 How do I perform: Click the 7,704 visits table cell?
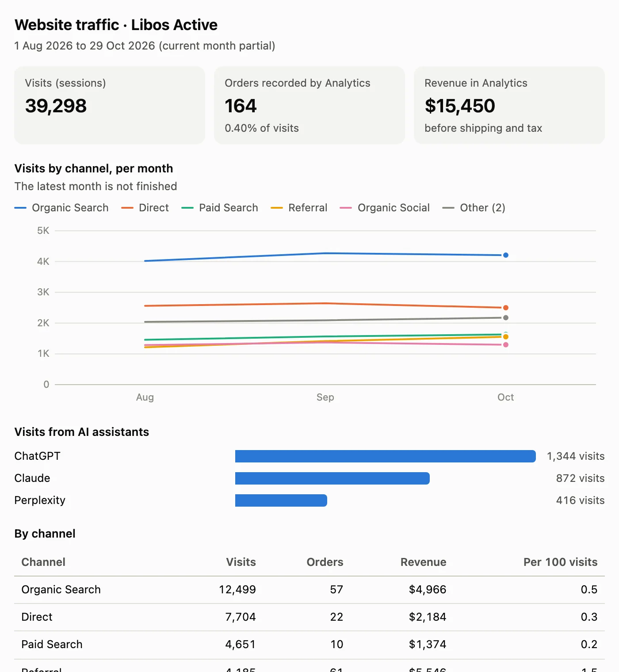coord(241,617)
